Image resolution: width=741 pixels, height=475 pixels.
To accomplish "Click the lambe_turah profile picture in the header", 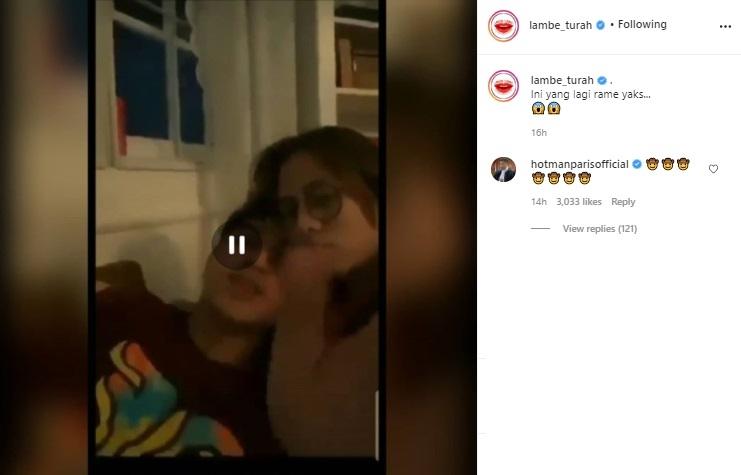I will (x=503, y=26).
